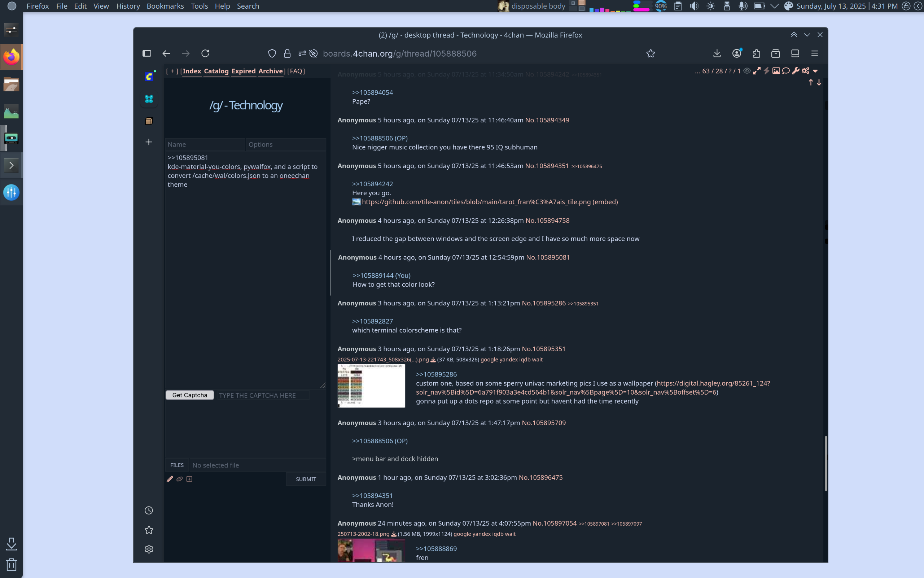Viewport: 924px width, 578px height.
Task: Open the clipboard tray icon
Action: point(678,6)
